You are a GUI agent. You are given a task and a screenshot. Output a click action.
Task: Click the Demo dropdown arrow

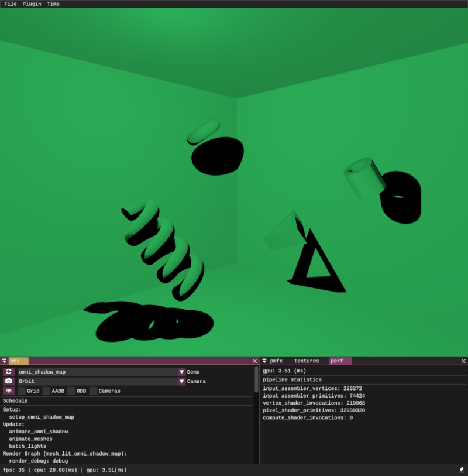[181, 372]
